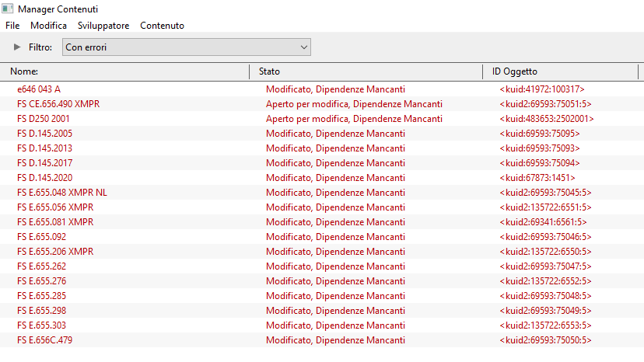
Task: Click the ID <kuid2:69593:75045:5>
Action: 545,193
